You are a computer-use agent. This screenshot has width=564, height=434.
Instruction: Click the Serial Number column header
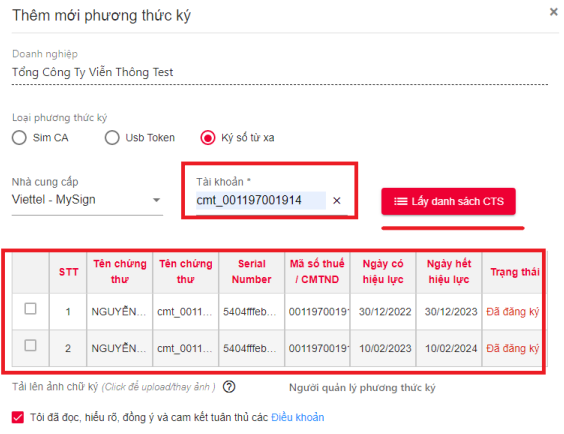(x=251, y=272)
